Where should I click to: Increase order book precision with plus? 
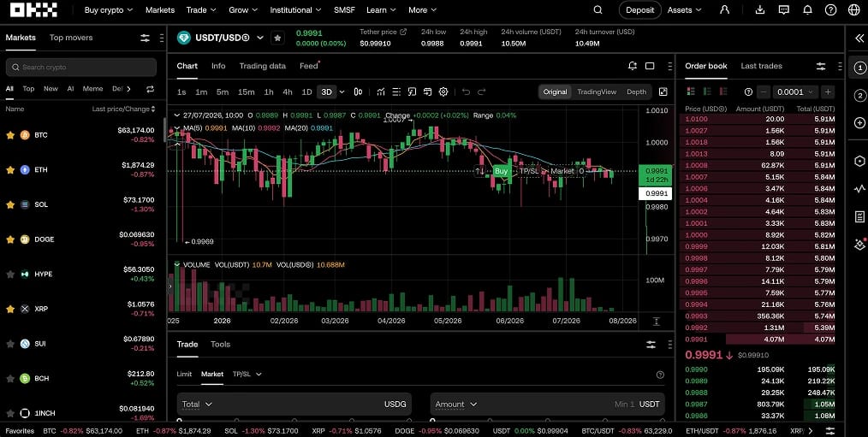point(828,92)
